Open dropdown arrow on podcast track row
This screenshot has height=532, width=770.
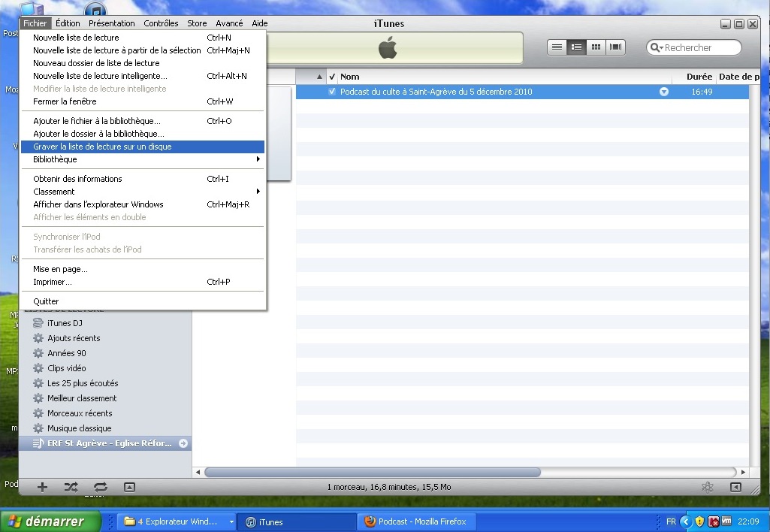click(664, 92)
